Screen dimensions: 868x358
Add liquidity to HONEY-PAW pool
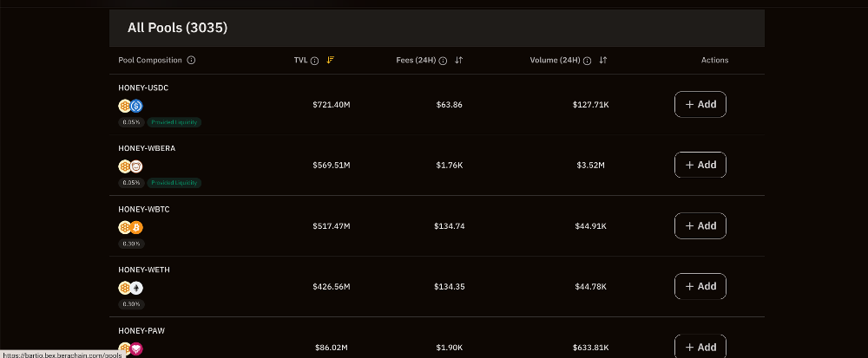coord(700,346)
